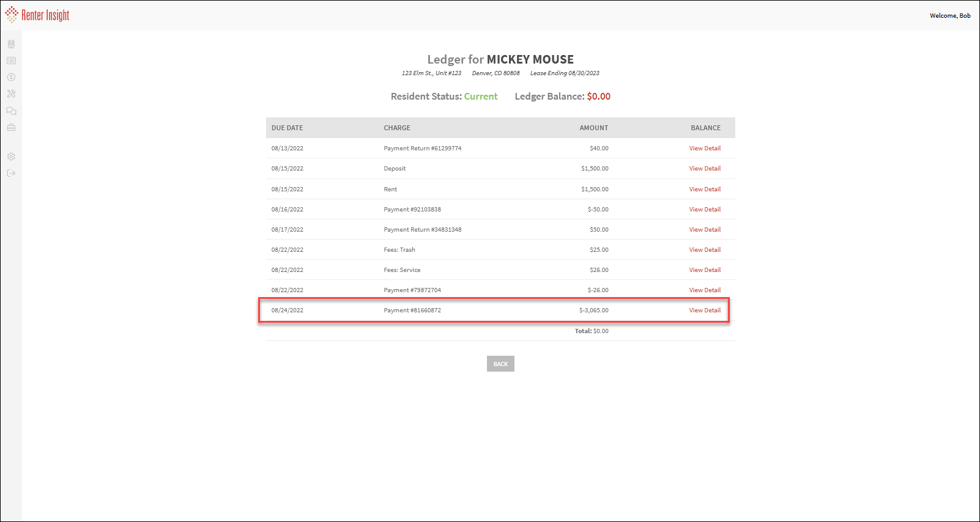Click the Resident Status: Current label
980x522 pixels.
pos(444,97)
